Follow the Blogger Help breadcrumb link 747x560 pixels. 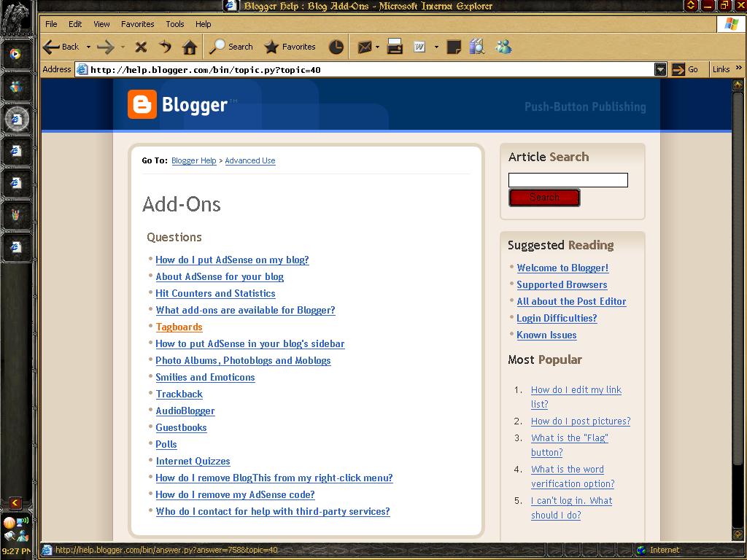pos(194,160)
